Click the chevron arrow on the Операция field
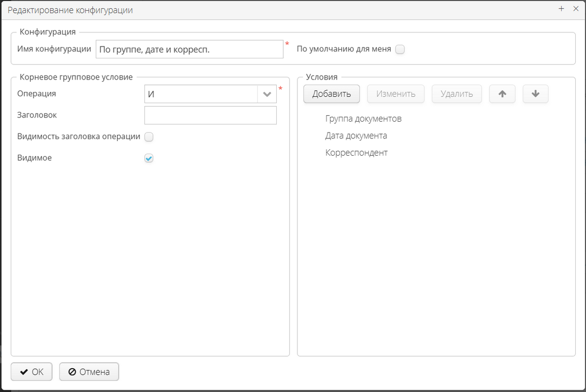 click(x=267, y=93)
